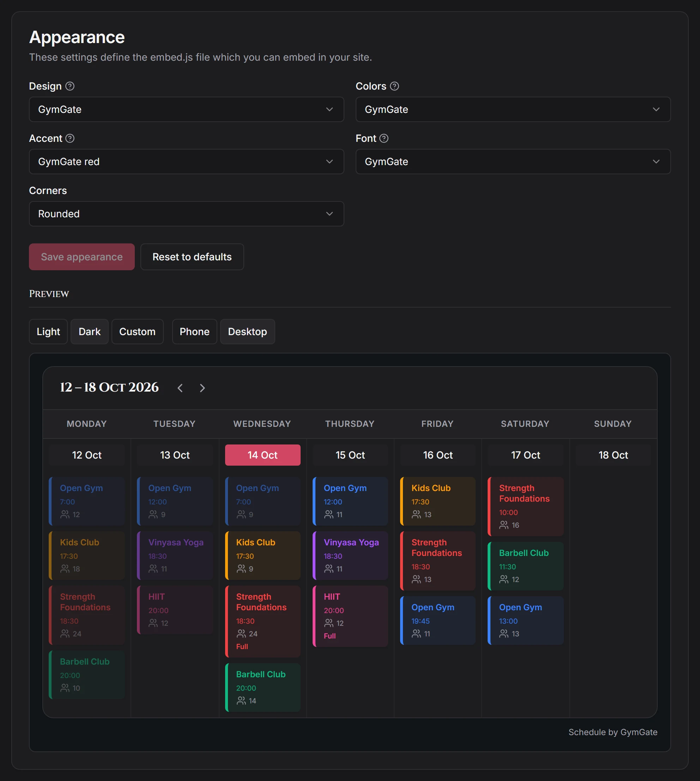The image size is (700, 781).
Task: Click the help icon next to Colors
Action: tap(394, 86)
